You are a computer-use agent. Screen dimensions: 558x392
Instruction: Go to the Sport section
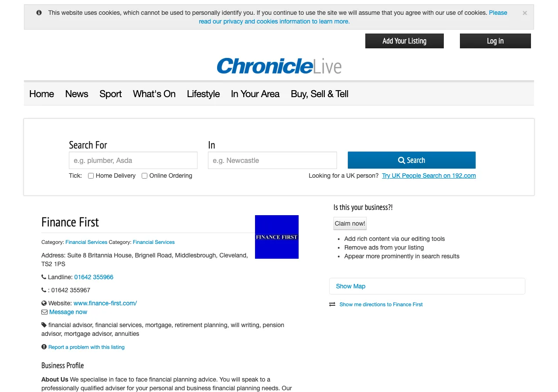(110, 94)
